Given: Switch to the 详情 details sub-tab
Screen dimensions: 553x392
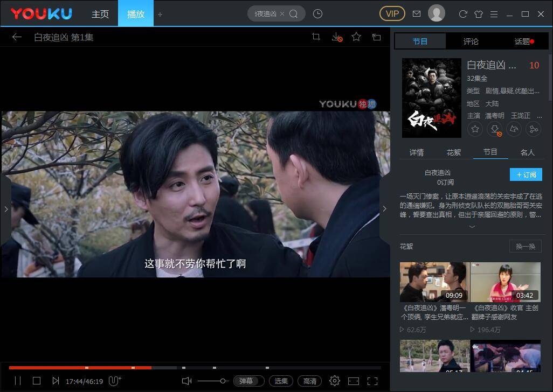Looking at the screenshot, I should click(x=417, y=152).
